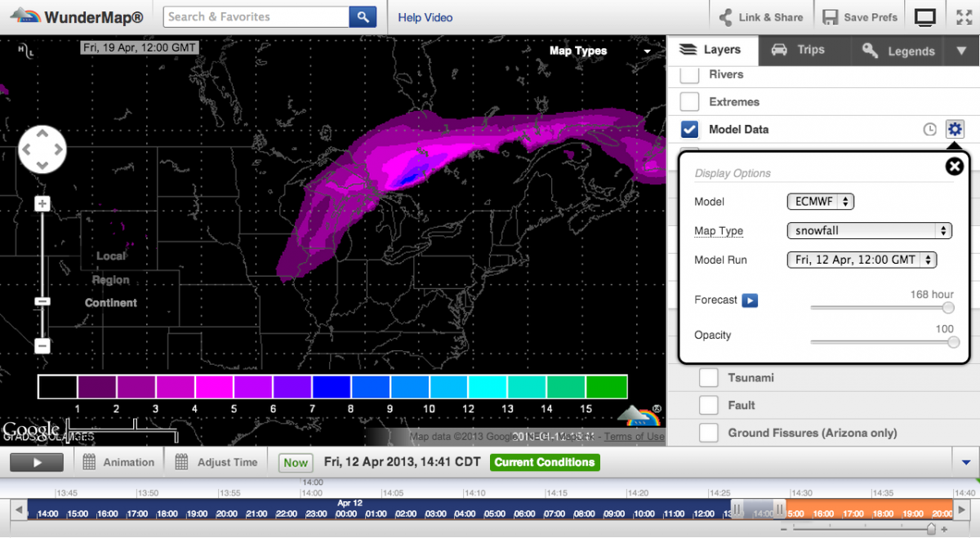Click the 06:00 timeline hour marker
Image resolution: width=980 pixels, height=538 pixels.
(x=526, y=514)
